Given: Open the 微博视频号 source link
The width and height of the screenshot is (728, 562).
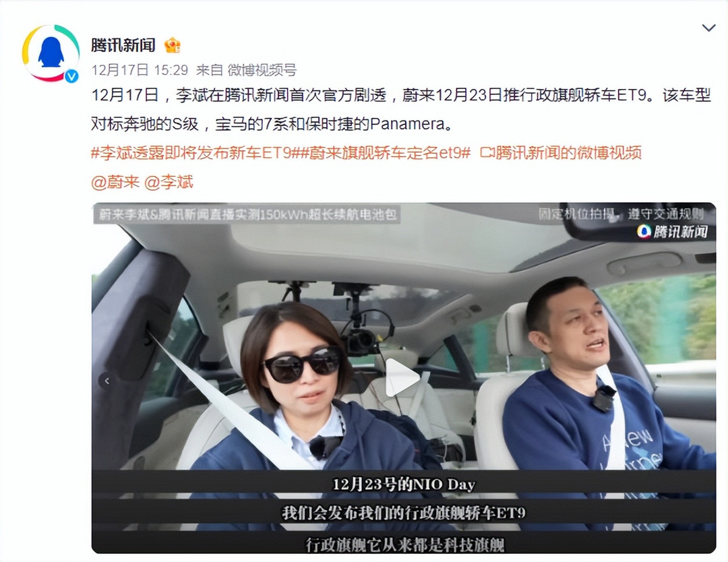Looking at the screenshot, I should (x=262, y=70).
